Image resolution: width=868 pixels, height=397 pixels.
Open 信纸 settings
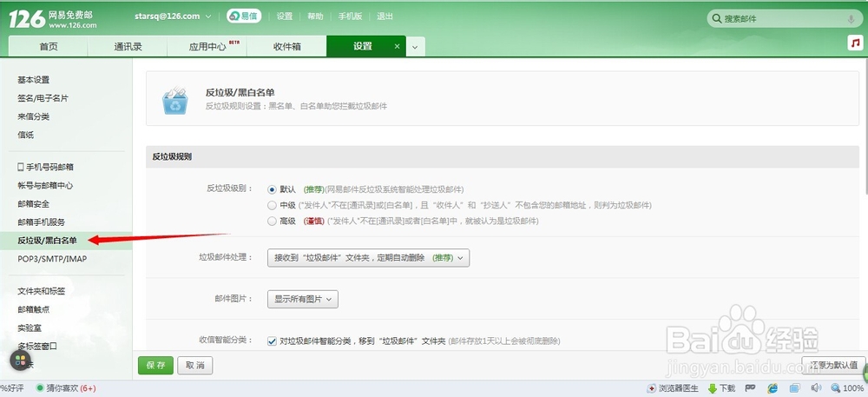pyautogui.click(x=25, y=135)
